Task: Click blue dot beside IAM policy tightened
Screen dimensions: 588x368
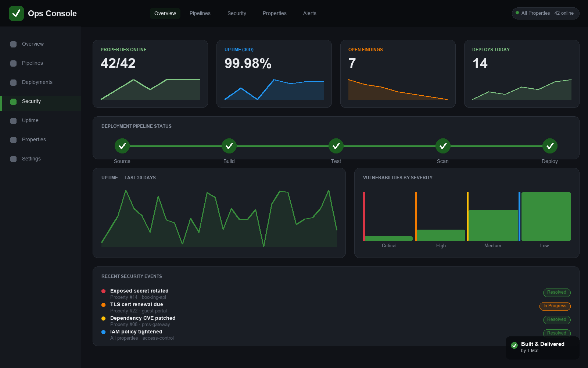Action: pos(103,332)
